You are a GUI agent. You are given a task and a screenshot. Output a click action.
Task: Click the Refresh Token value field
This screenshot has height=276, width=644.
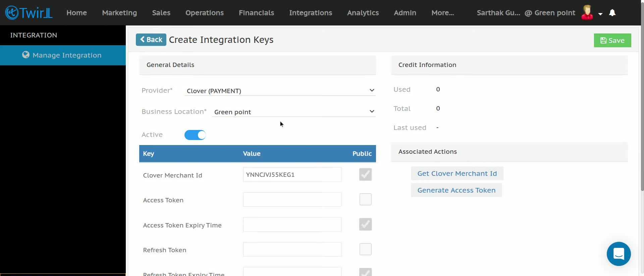[292, 250]
